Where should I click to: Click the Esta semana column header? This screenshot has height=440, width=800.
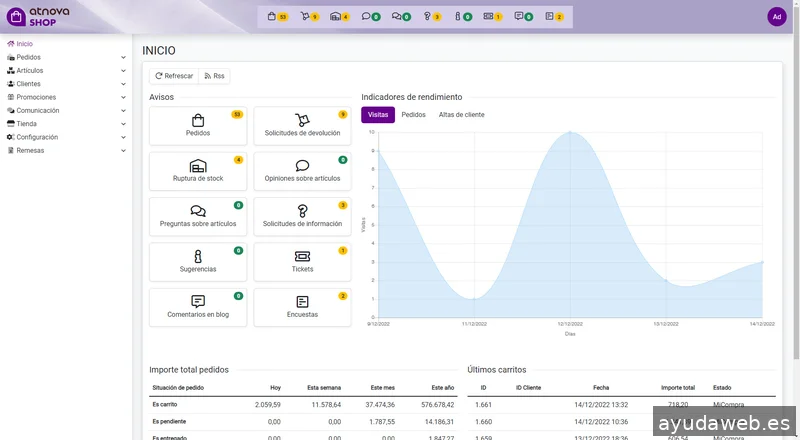point(324,387)
